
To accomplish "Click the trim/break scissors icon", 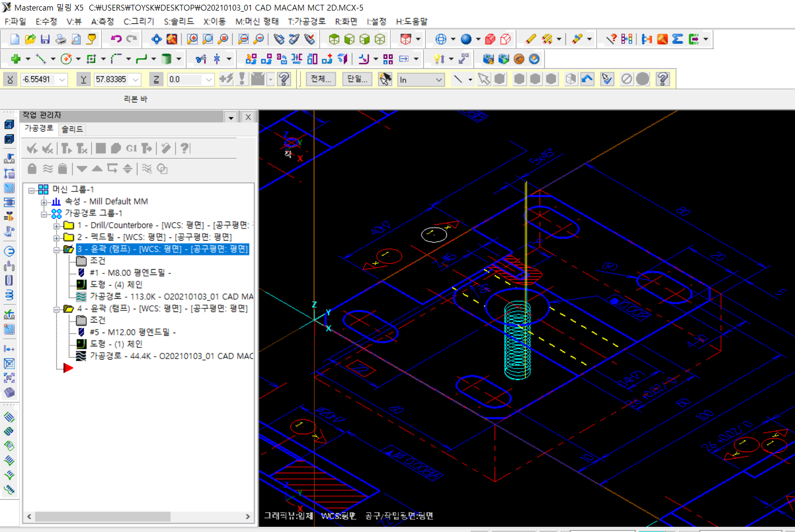I will click(201, 59).
